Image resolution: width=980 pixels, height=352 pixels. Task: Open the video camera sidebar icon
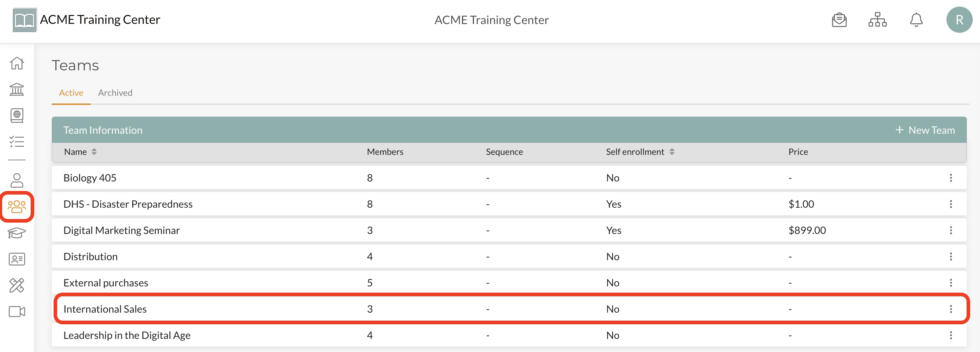pos(17,312)
